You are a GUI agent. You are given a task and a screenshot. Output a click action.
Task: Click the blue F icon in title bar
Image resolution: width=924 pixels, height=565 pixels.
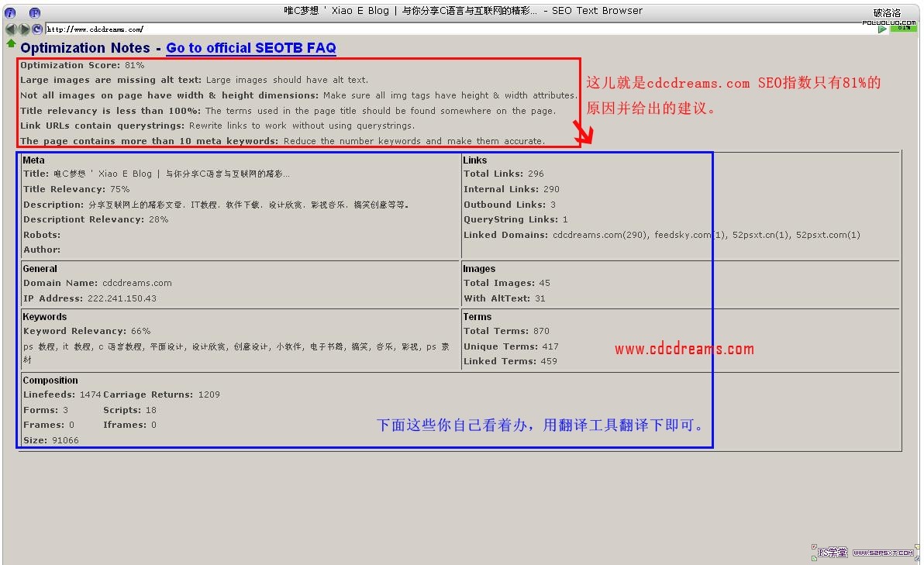click(35, 12)
